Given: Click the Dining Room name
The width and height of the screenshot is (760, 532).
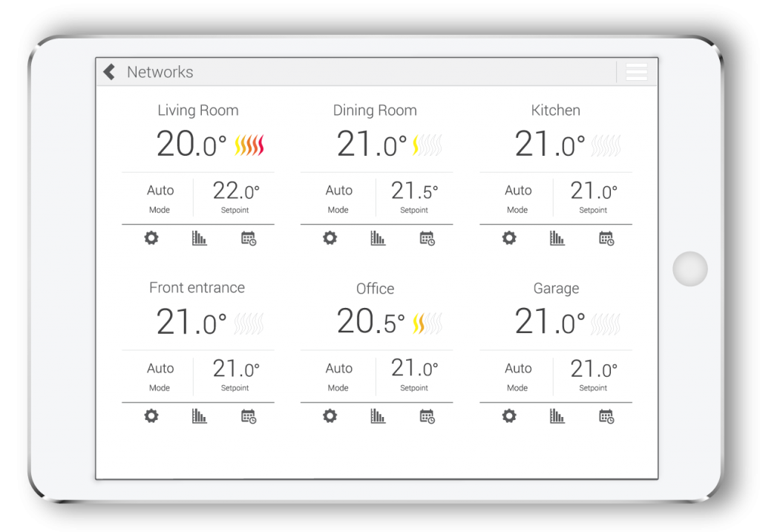Looking at the screenshot, I should coord(375,111).
